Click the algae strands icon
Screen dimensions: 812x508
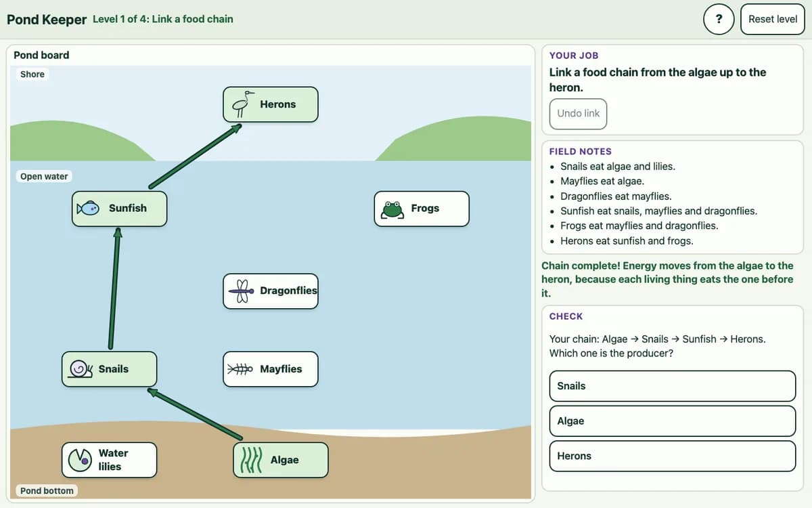pos(251,460)
